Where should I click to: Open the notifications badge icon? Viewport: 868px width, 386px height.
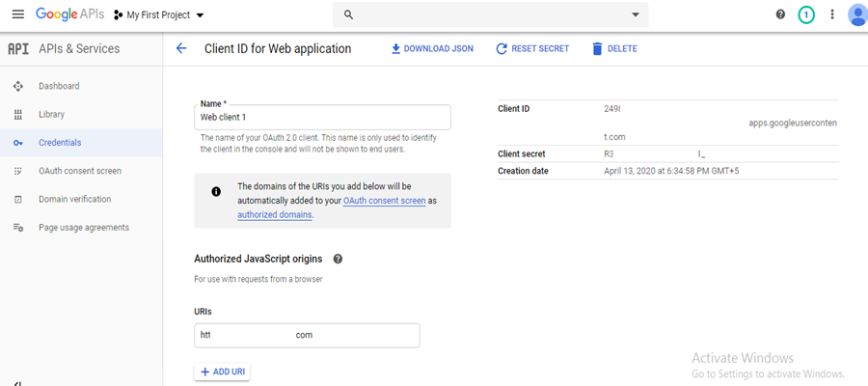point(806,15)
